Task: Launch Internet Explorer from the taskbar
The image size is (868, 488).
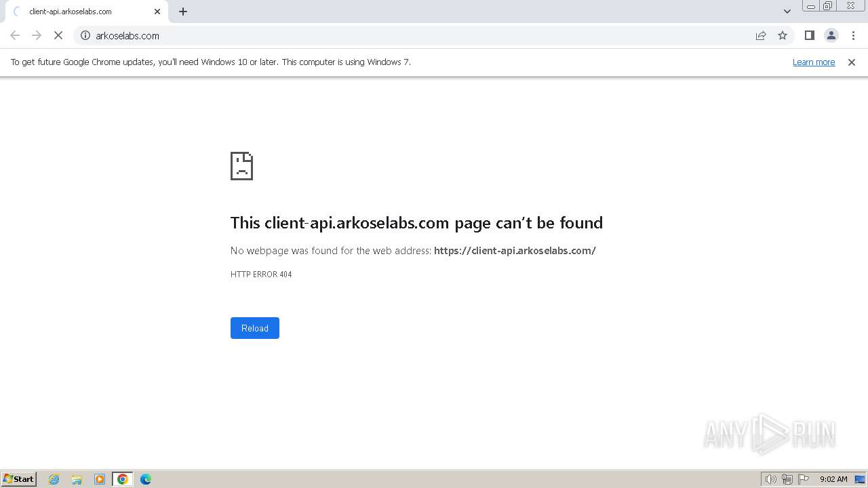Action: [x=54, y=479]
